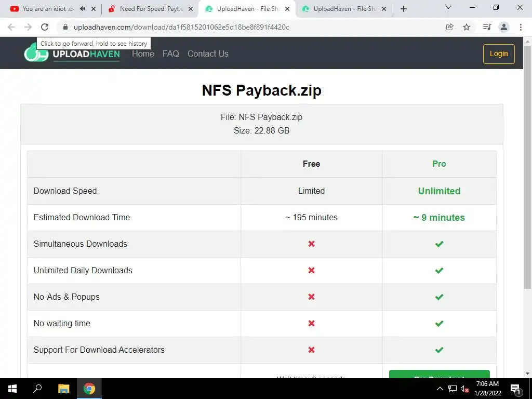Viewport: 532px width, 399px height.
Task: Click the 'Unlimited' download speed text
Action: pyautogui.click(x=439, y=191)
